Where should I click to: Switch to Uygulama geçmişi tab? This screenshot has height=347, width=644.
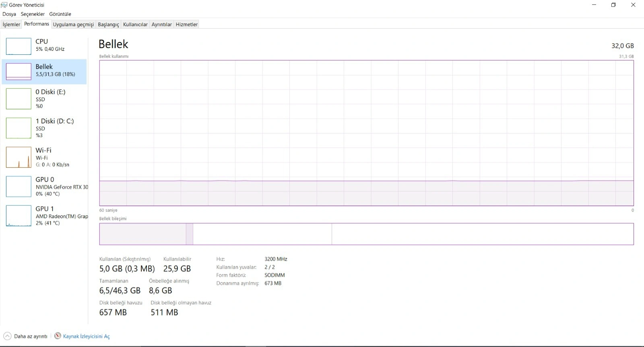pos(73,25)
